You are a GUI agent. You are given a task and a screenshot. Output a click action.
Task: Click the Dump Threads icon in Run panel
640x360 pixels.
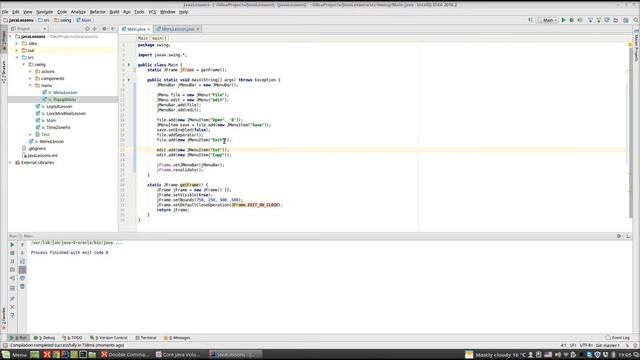tap(12, 270)
